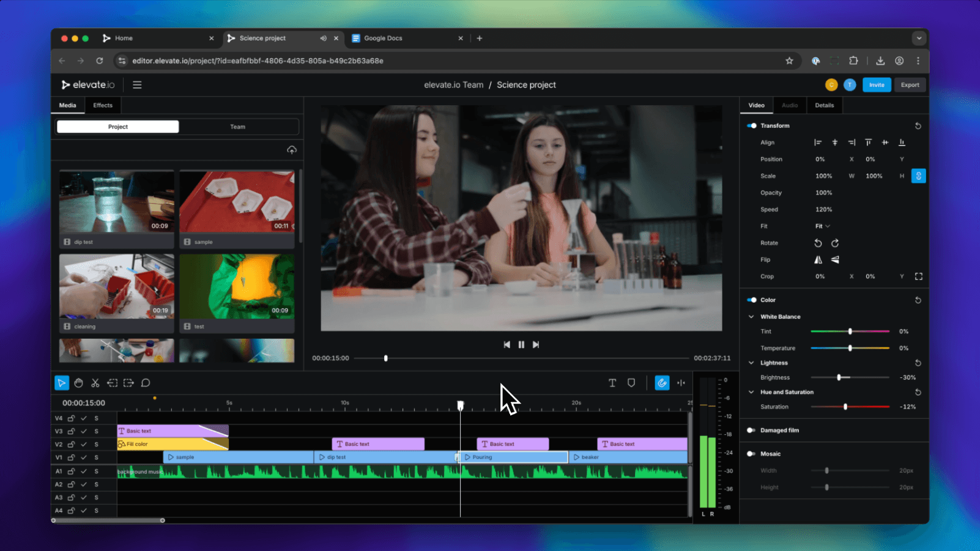The height and width of the screenshot is (551, 980).
Task: Click the trim-end (right arrow) tool
Action: 128,383
